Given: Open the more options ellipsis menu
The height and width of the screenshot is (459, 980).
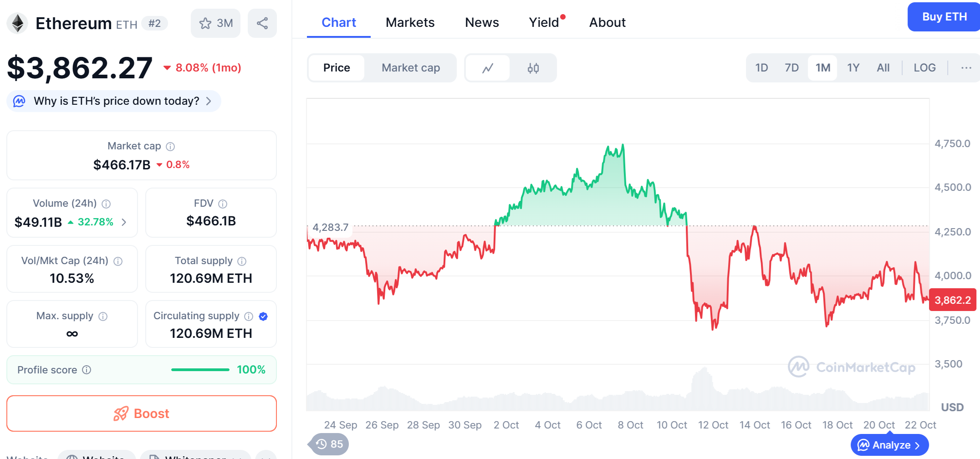Looking at the screenshot, I should point(966,68).
